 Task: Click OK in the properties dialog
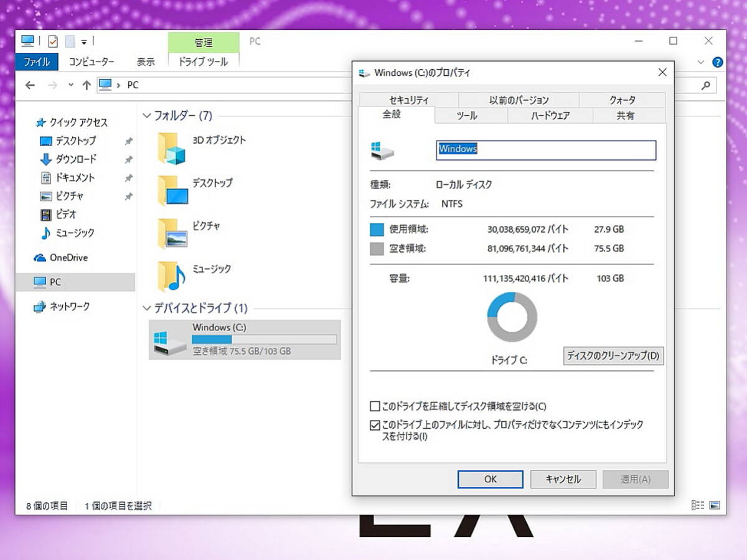pos(491,479)
